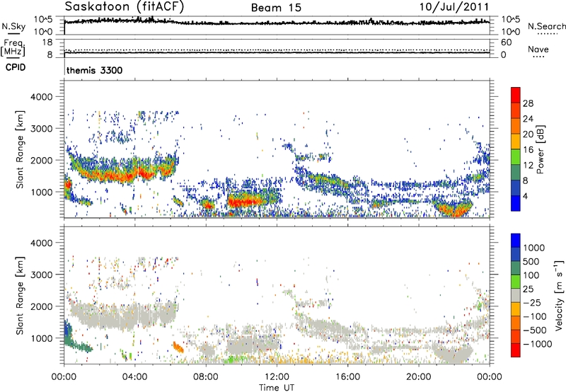The height and width of the screenshot is (392, 566).
Task: Click the 04:00 time axis tick label
Action: click(x=134, y=377)
